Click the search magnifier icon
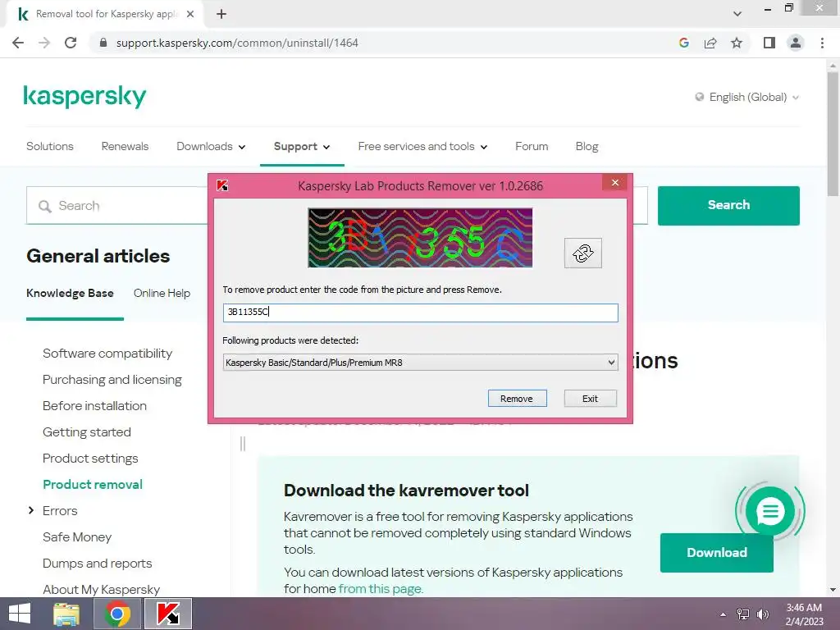The width and height of the screenshot is (840, 630). click(45, 206)
